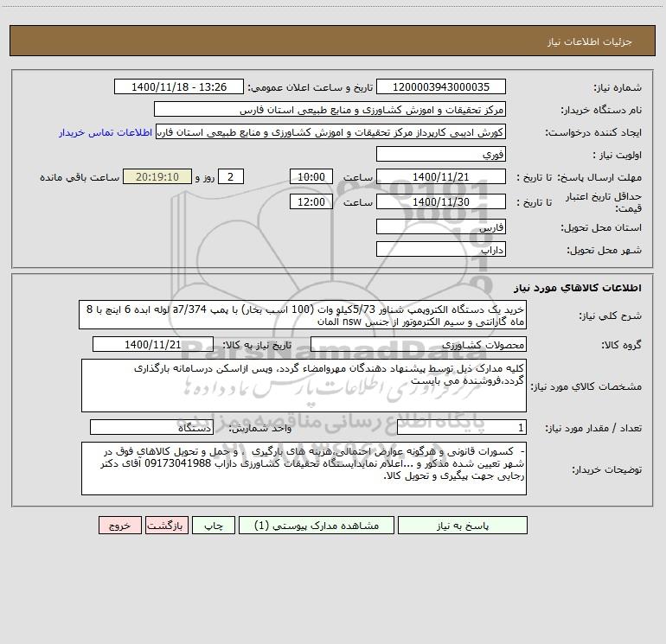
Task: Open اطلاعات تماس خریدار link
Action: 106,132
